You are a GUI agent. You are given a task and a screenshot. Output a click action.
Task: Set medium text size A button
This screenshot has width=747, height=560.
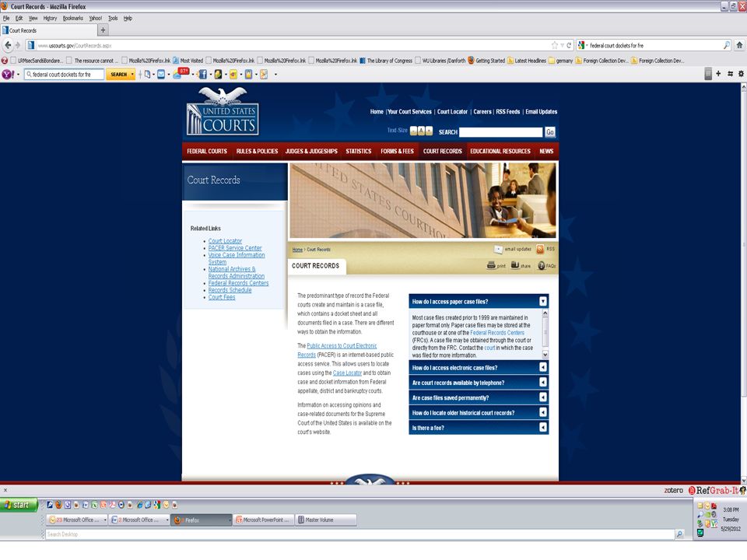pyautogui.click(x=421, y=131)
